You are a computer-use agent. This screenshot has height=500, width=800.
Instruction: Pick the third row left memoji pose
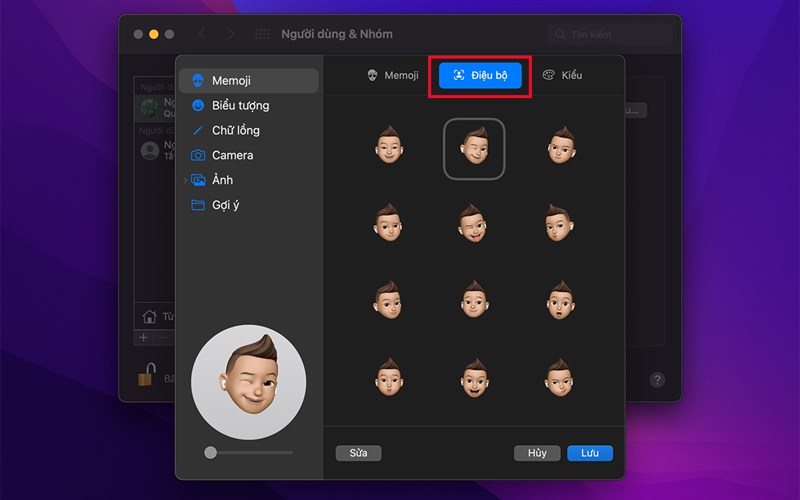[x=388, y=301]
